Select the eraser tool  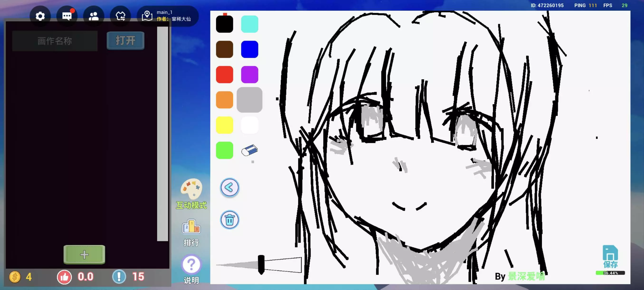(x=250, y=150)
